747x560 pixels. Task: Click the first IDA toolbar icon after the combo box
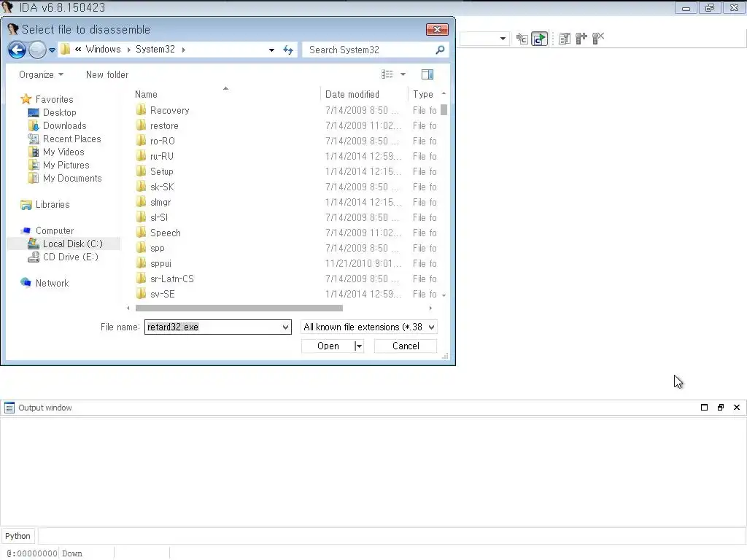[x=522, y=39]
